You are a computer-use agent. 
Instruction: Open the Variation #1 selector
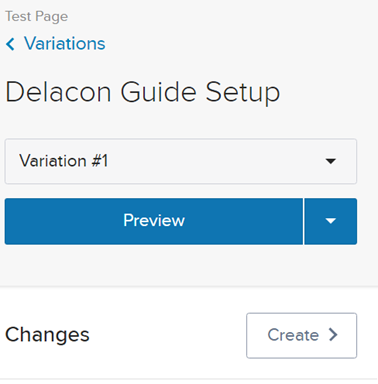181,161
